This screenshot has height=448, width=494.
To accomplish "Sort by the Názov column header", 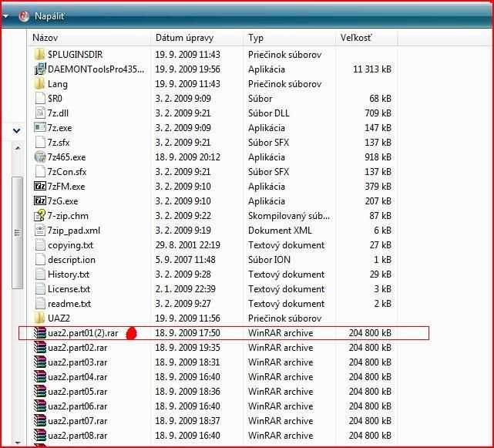I will [x=45, y=38].
